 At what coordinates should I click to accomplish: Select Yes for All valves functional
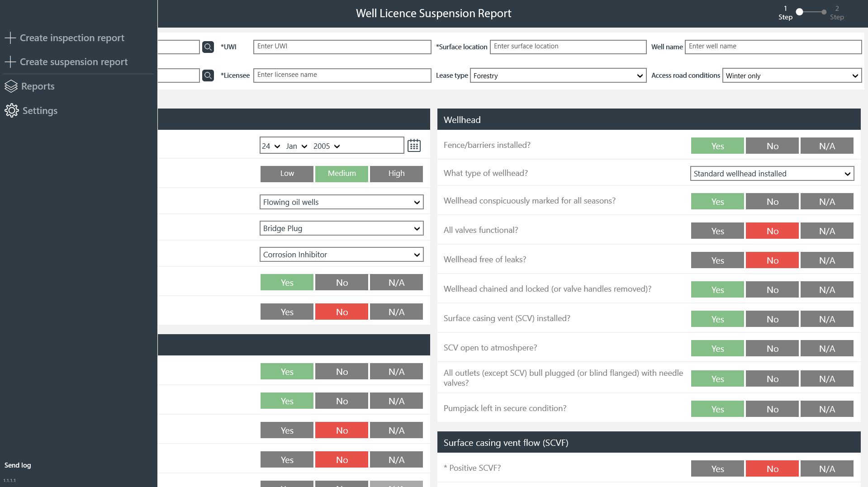pos(717,231)
